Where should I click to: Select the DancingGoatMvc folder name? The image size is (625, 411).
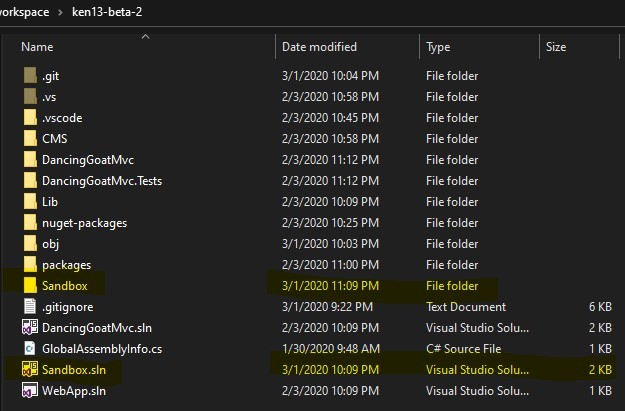click(88, 160)
